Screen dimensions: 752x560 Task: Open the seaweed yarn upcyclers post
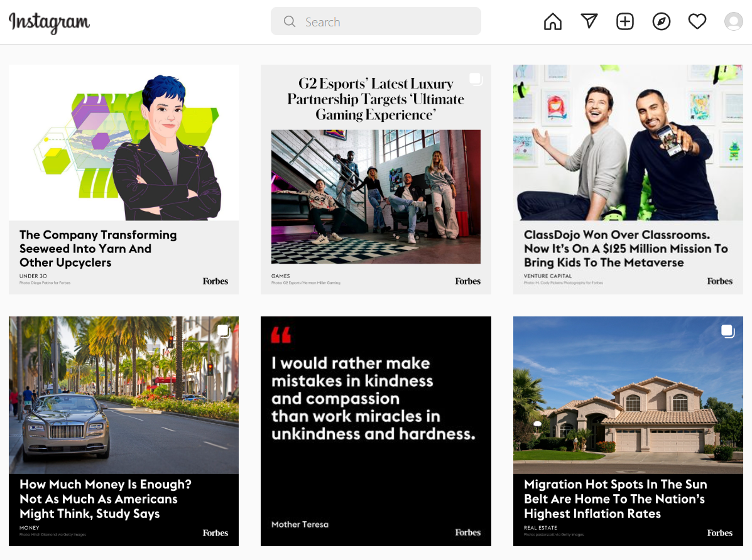(x=124, y=180)
